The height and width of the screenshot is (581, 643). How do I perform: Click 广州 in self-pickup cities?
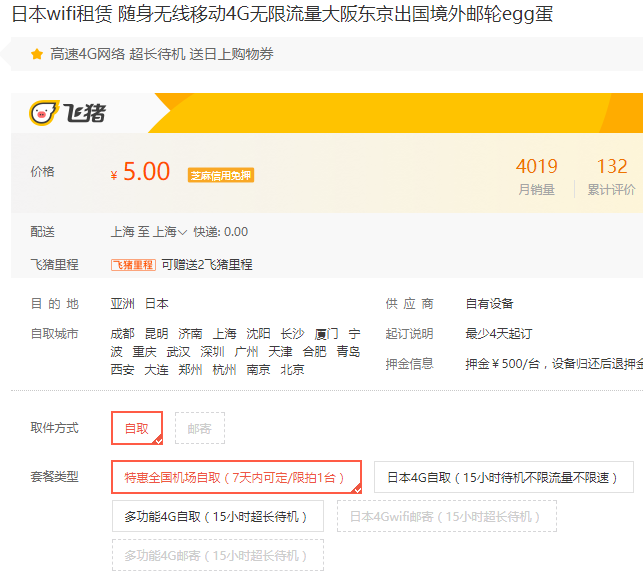[246, 352]
